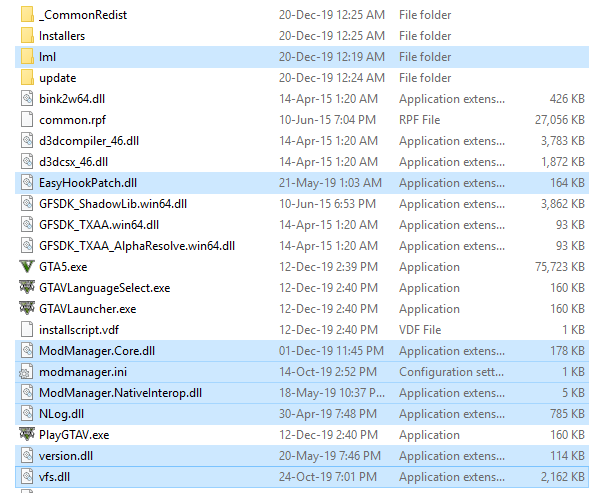Screen dimensions: 613x493
Task: Click the RPF File type cell
Action: pyautogui.click(x=419, y=120)
